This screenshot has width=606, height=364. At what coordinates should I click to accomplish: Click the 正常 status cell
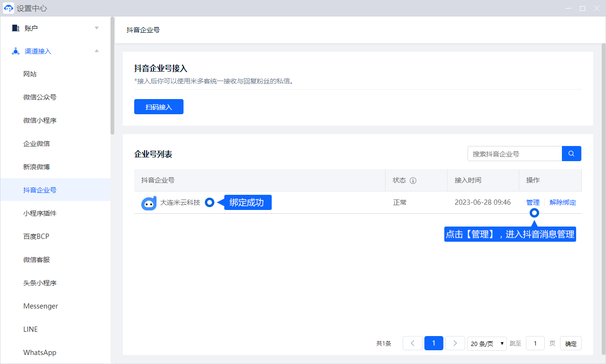(x=400, y=202)
